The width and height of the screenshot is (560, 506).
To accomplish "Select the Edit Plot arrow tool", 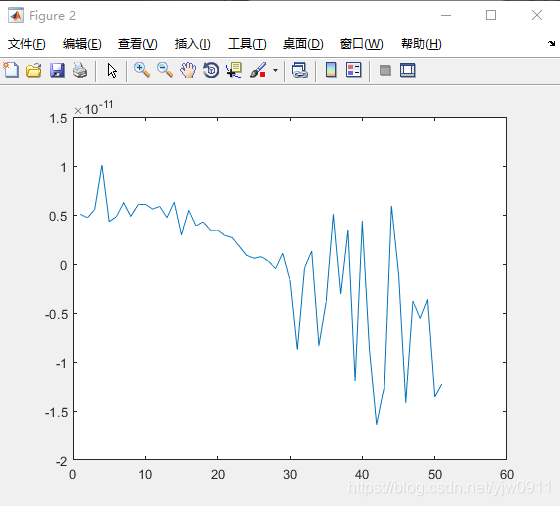I will [112, 70].
